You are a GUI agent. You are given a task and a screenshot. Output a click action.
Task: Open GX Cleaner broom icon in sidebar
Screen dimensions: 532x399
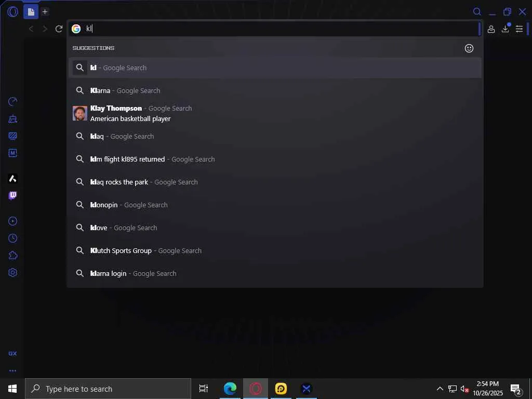(x=12, y=119)
